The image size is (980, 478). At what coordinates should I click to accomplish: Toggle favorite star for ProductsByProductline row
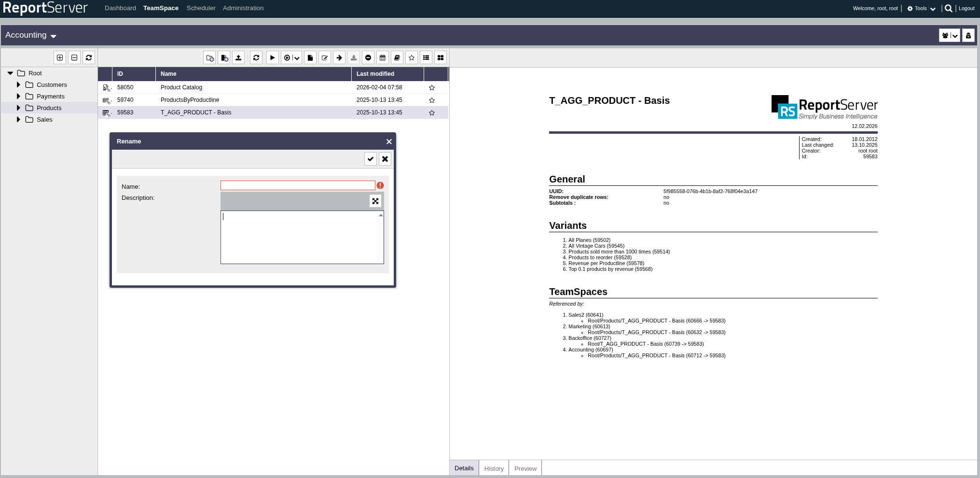pyautogui.click(x=432, y=100)
